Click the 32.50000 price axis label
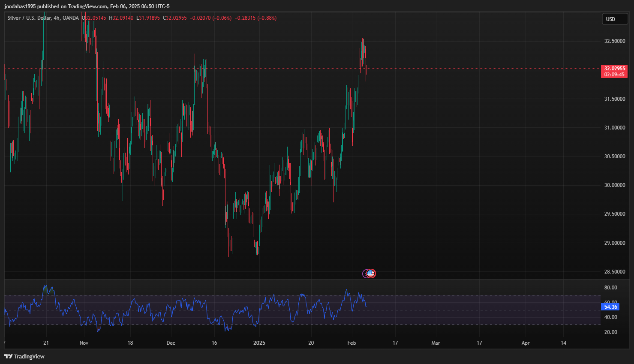Screen dimensions: 634x364 pos(615,41)
